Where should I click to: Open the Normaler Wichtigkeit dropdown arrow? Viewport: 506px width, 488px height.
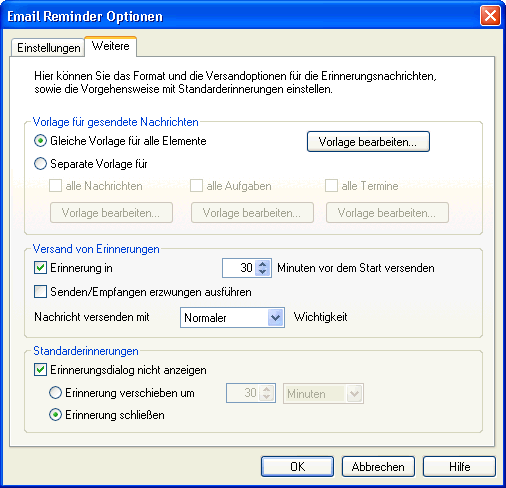(x=275, y=317)
